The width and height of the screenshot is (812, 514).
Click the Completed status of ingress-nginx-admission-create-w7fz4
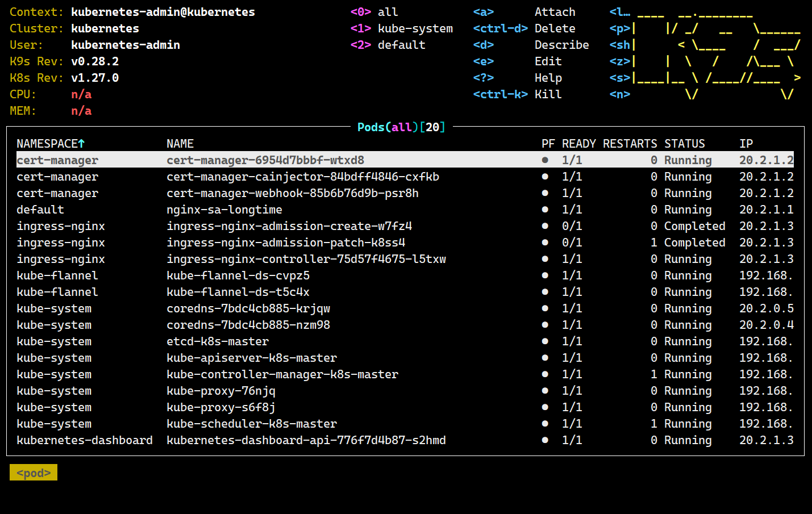click(695, 226)
